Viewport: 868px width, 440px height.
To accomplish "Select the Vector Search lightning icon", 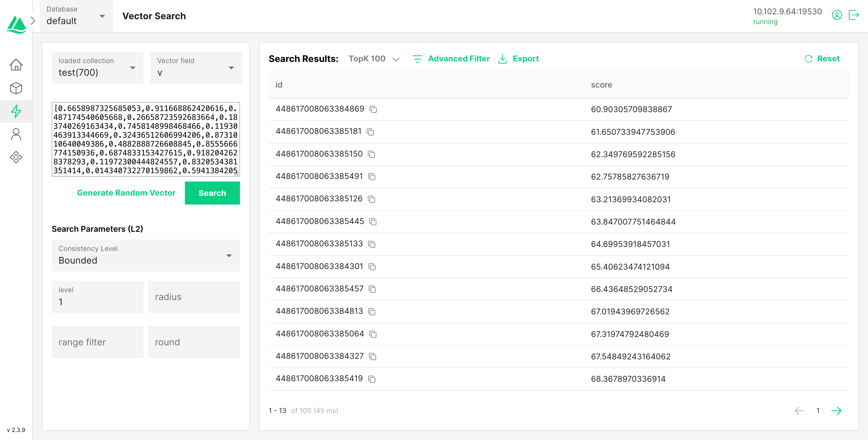I will coord(16,111).
